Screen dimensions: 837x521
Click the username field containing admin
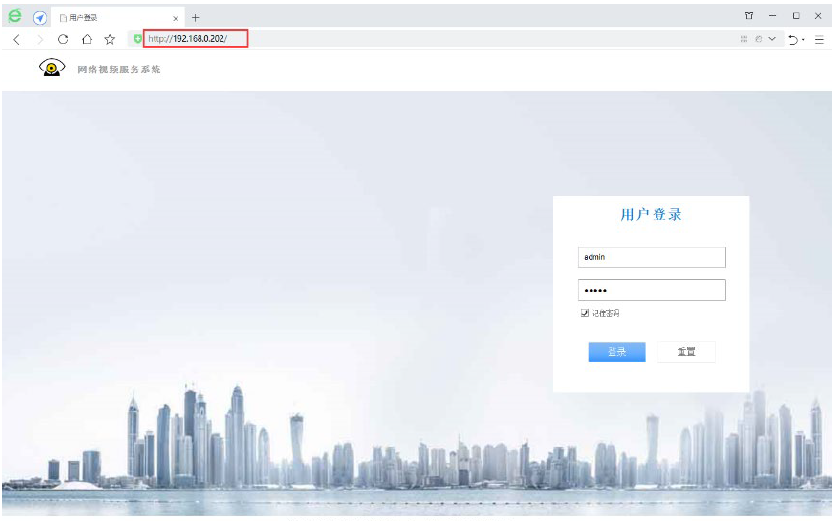click(651, 257)
